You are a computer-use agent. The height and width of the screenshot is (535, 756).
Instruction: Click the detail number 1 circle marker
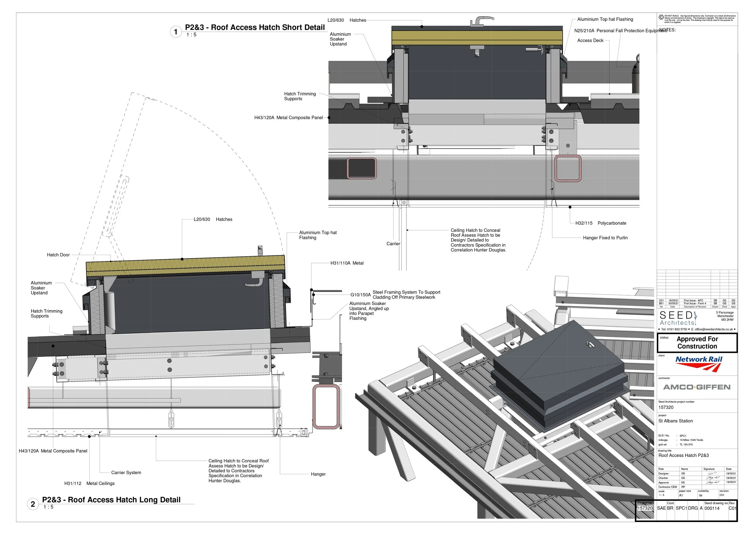pos(176,32)
